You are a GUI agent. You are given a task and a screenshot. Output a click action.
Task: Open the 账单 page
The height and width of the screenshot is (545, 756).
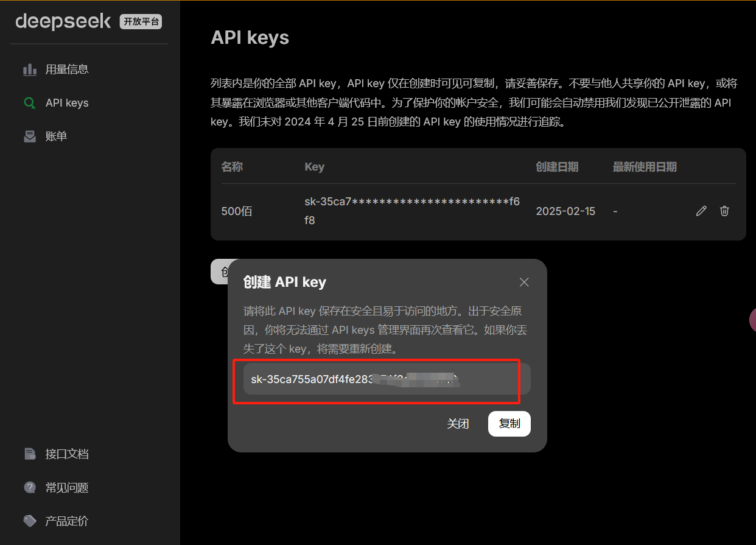pyautogui.click(x=56, y=136)
